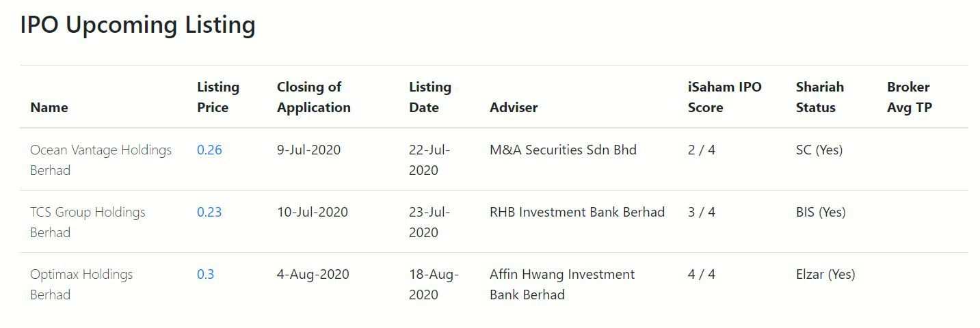Click the Shariah Status column header
Image resolution: width=980 pixels, height=328 pixels.
click(819, 97)
